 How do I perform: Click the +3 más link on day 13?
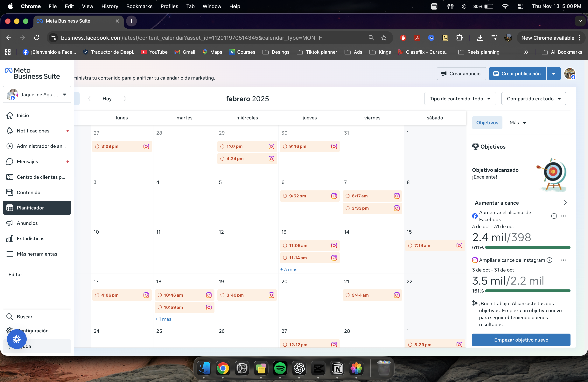[289, 269]
